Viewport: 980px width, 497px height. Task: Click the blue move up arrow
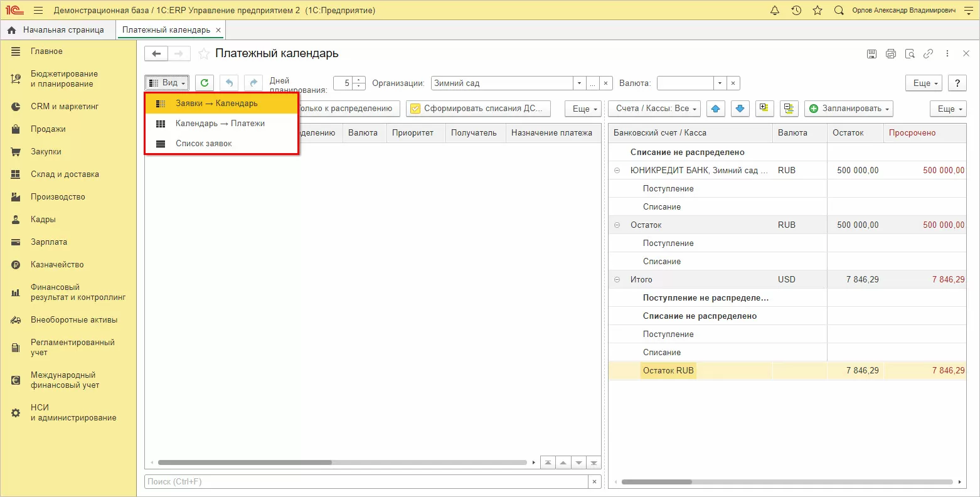[x=716, y=109]
